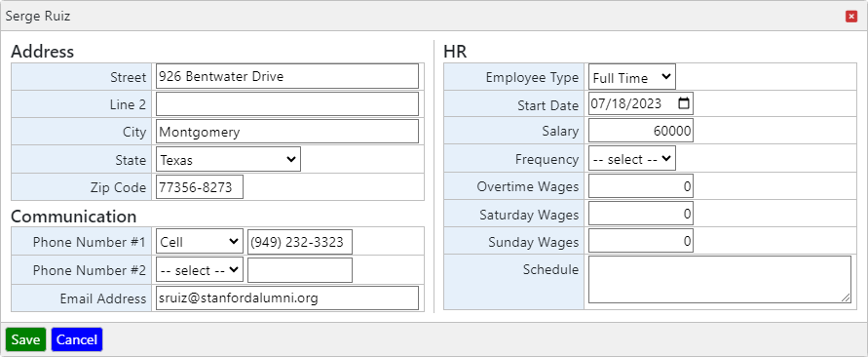Click the empty Phone Number #2 field

click(x=299, y=270)
